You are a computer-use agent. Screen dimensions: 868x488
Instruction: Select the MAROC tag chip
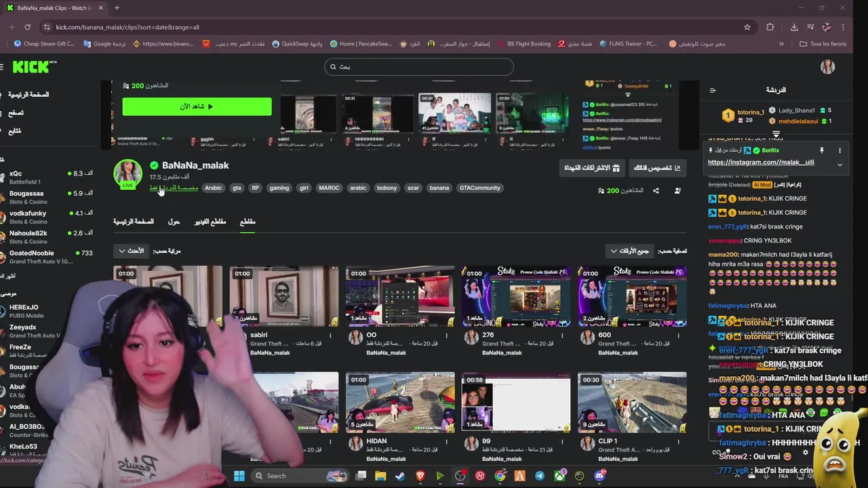click(x=329, y=188)
